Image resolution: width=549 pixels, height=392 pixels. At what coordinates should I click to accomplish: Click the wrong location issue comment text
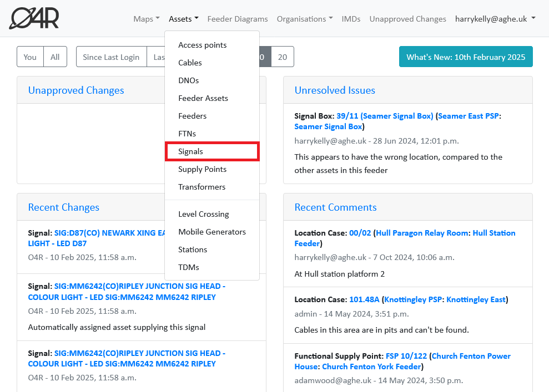[399, 164]
